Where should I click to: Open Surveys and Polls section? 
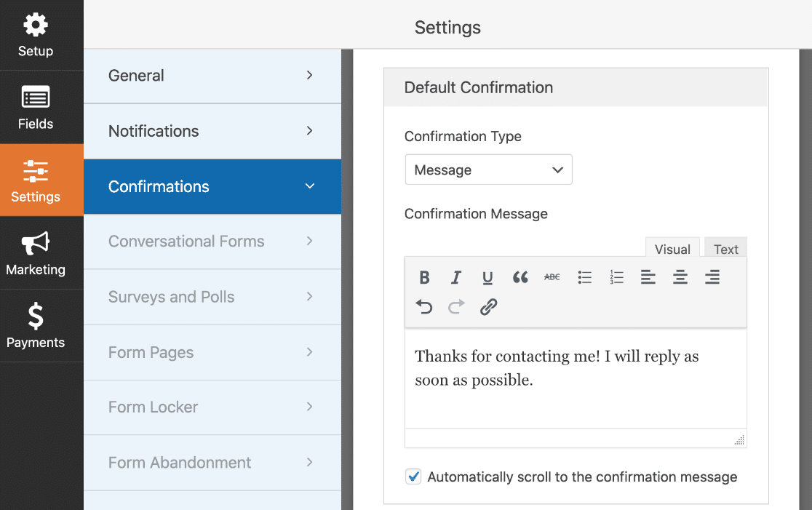212,298
